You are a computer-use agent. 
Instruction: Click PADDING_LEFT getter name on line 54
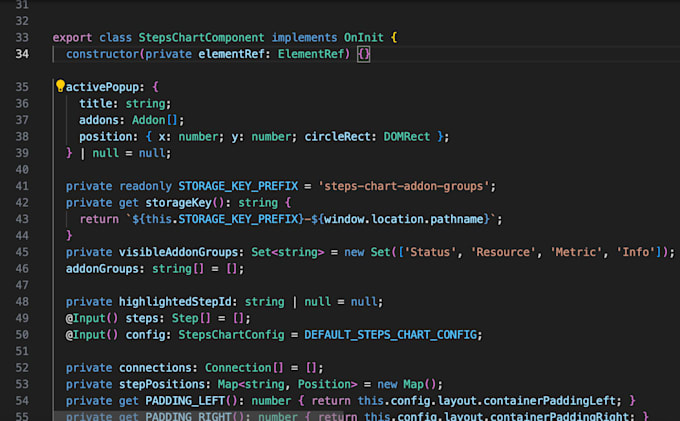pos(185,401)
